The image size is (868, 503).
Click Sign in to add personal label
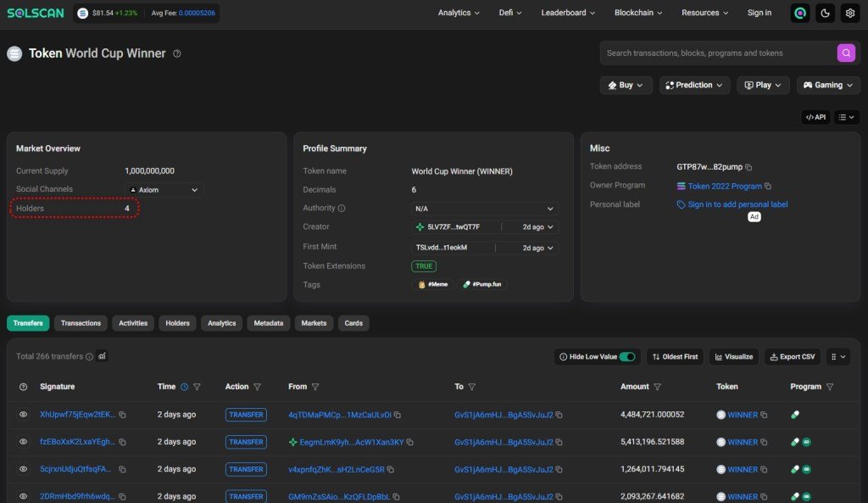(737, 204)
